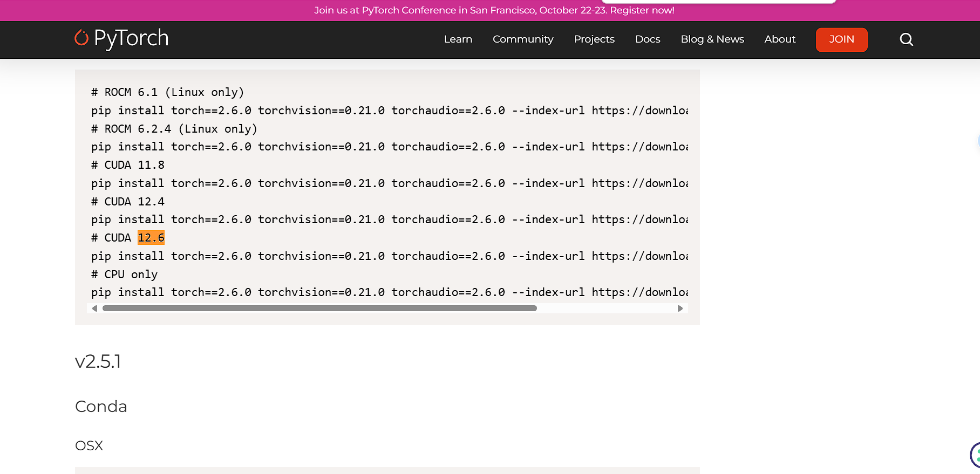The image size is (980, 474).
Task: Click the pip install line under CUDA 11.8
Action: [390, 183]
